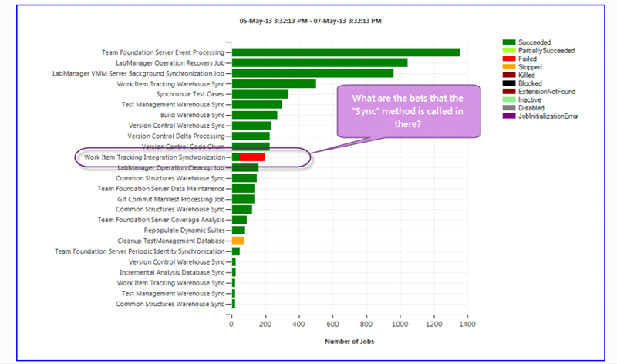Click the 800 tick label on the axis
The image size is (617, 364).
[366, 324]
